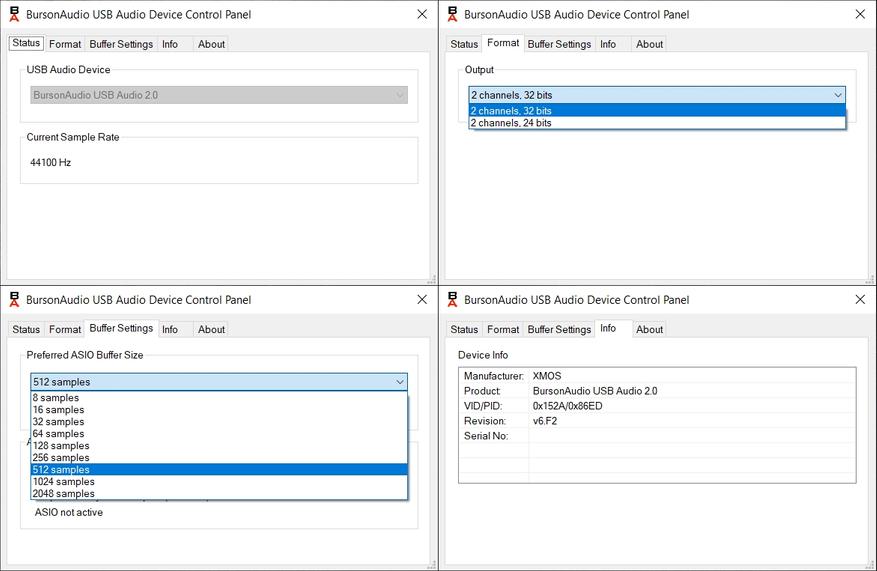Select 8 samples buffer size
This screenshot has width=877, height=571.
pyautogui.click(x=219, y=398)
